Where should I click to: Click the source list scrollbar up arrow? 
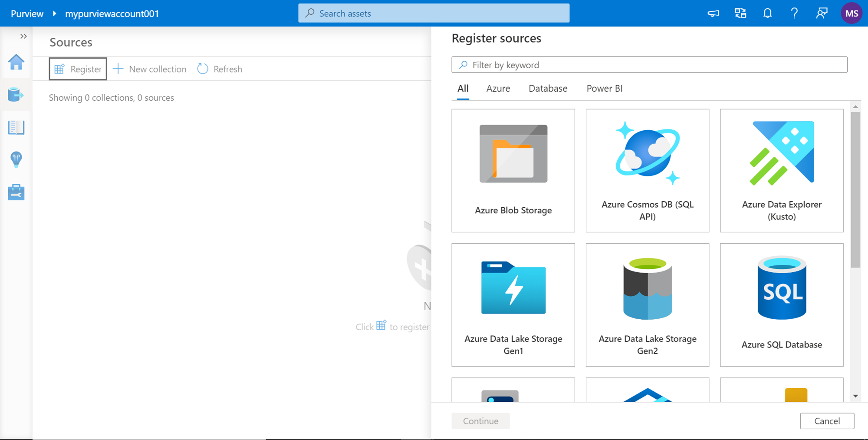pyautogui.click(x=855, y=106)
